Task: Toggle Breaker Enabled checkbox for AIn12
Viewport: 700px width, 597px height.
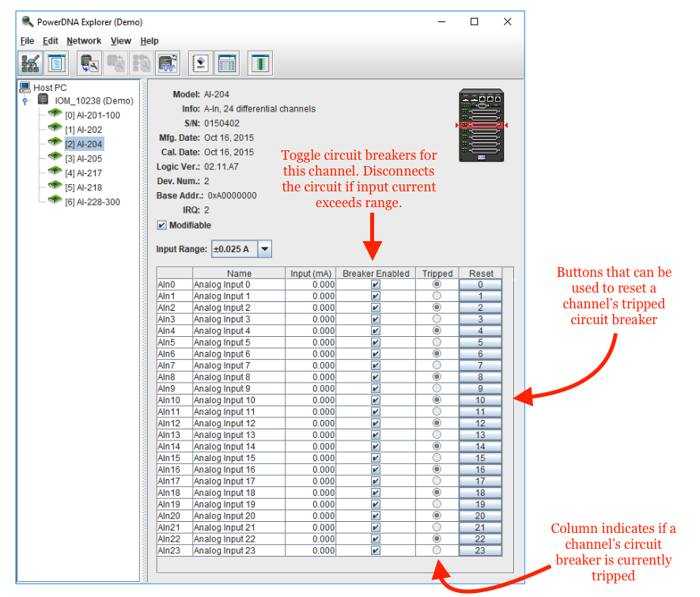Action: 376,423
